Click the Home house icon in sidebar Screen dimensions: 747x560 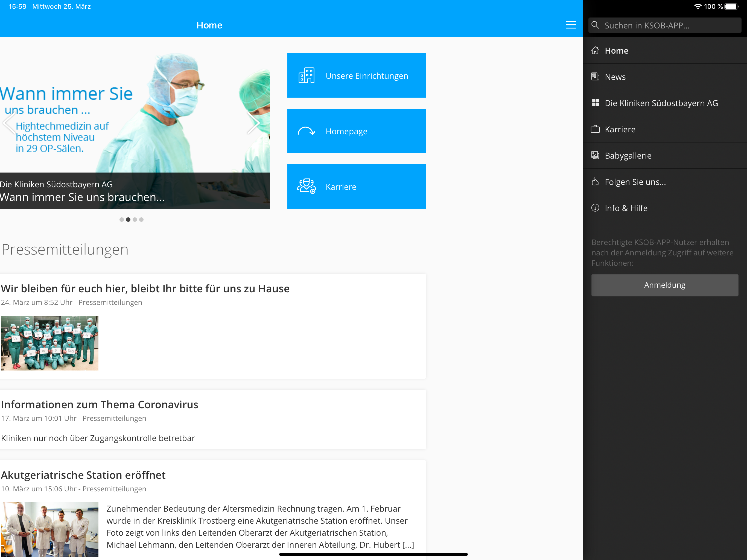(595, 50)
